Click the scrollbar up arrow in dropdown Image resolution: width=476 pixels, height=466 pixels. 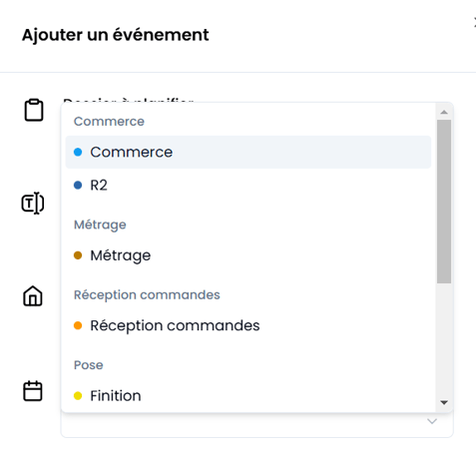[x=444, y=112]
